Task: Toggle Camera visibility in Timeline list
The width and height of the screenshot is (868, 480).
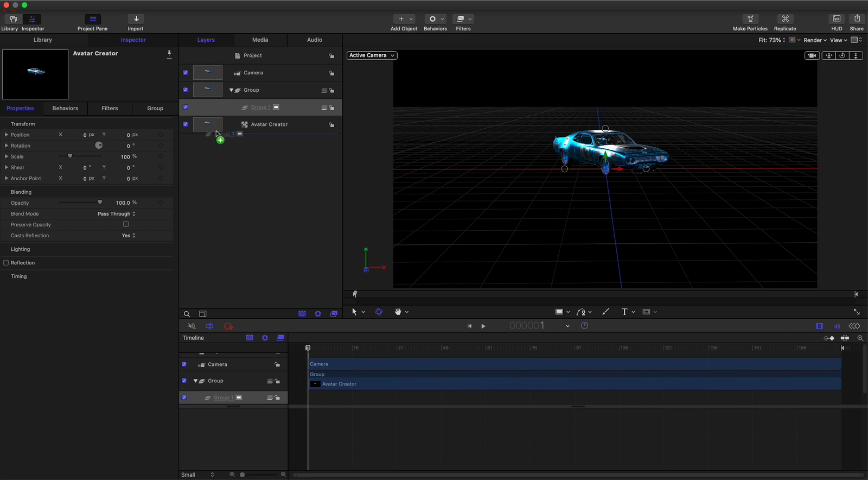Action: click(184, 365)
